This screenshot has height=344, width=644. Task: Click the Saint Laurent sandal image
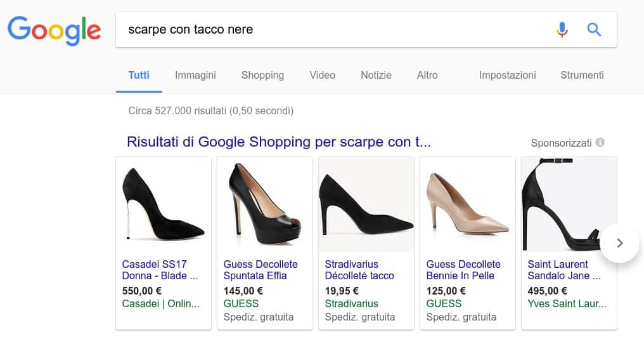click(569, 204)
